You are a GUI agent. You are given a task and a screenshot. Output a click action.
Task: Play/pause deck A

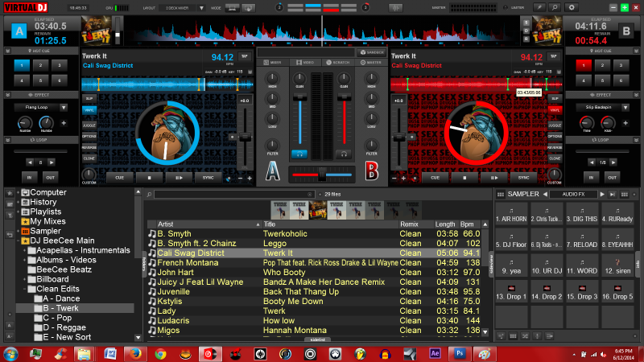[x=179, y=178]
